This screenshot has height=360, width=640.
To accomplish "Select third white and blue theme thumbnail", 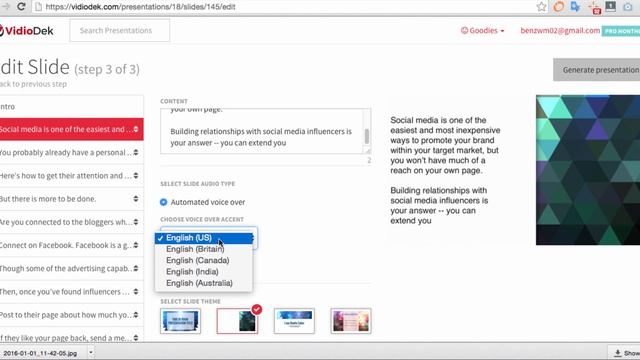I will coord(294,321).
